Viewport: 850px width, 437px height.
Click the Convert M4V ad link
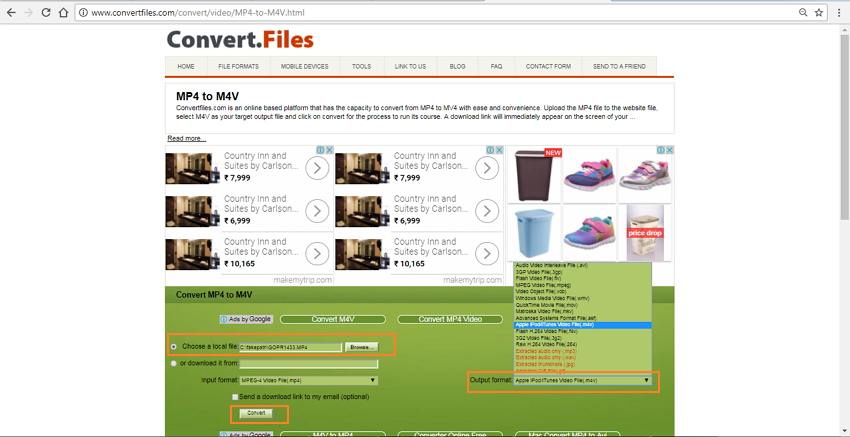pos(333,319)
